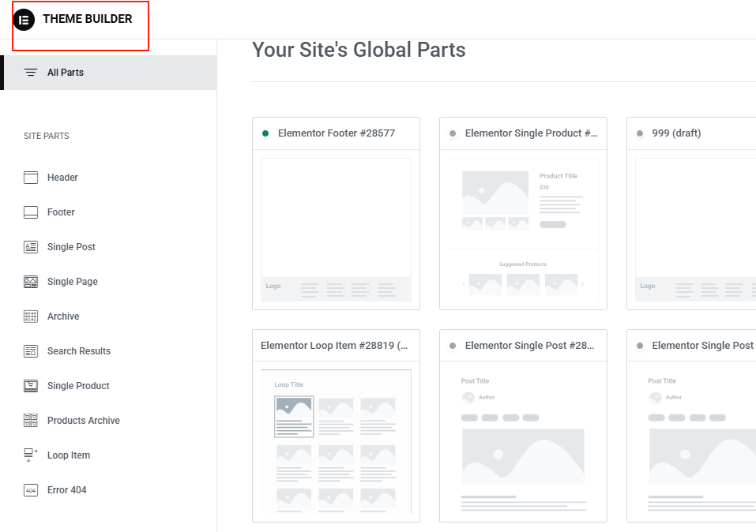The height and width of the screenshot is (532, 756).
Task: Click the Error 404 icon
Action: (x=31, y=490)
